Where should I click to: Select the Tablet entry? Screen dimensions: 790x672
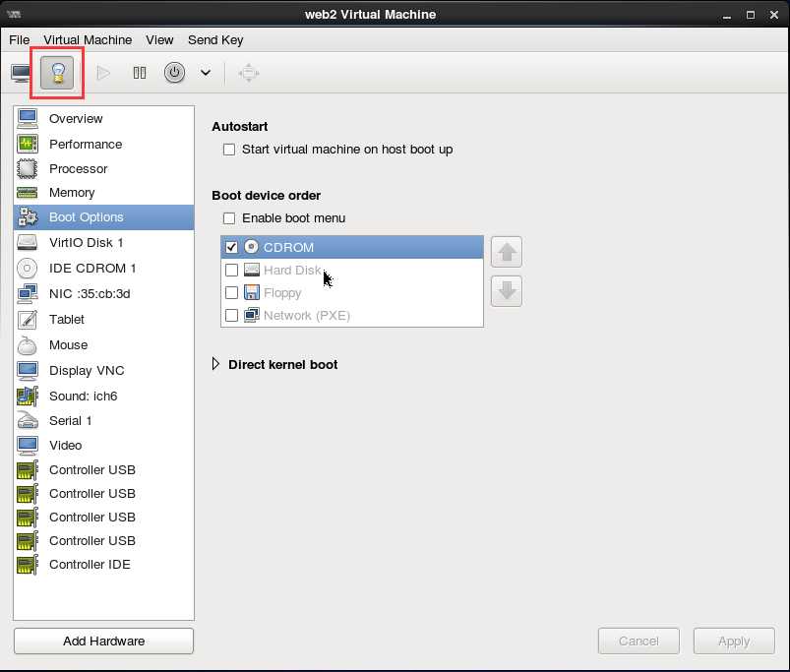[103, 320]
